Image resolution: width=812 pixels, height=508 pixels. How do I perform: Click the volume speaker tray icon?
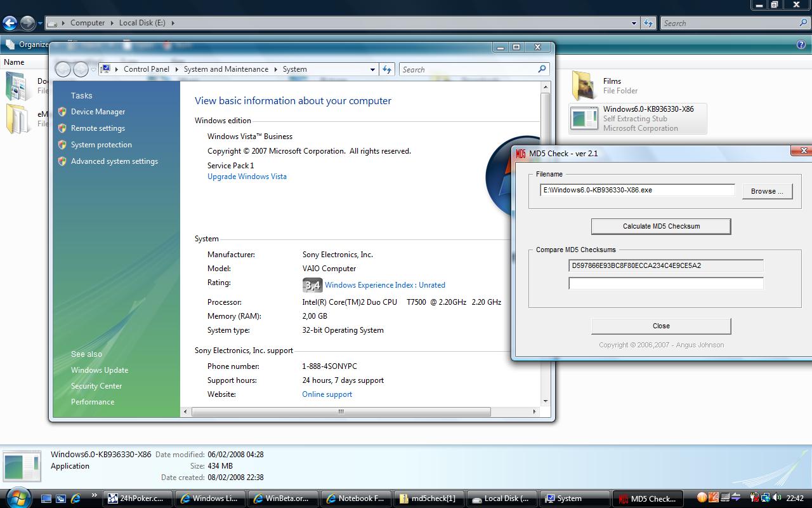777,498
